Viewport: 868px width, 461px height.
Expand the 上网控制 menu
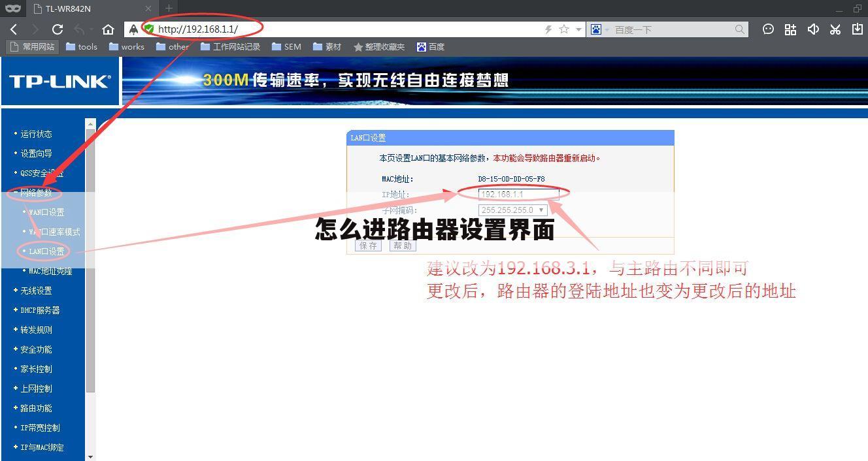pos(36,389)
